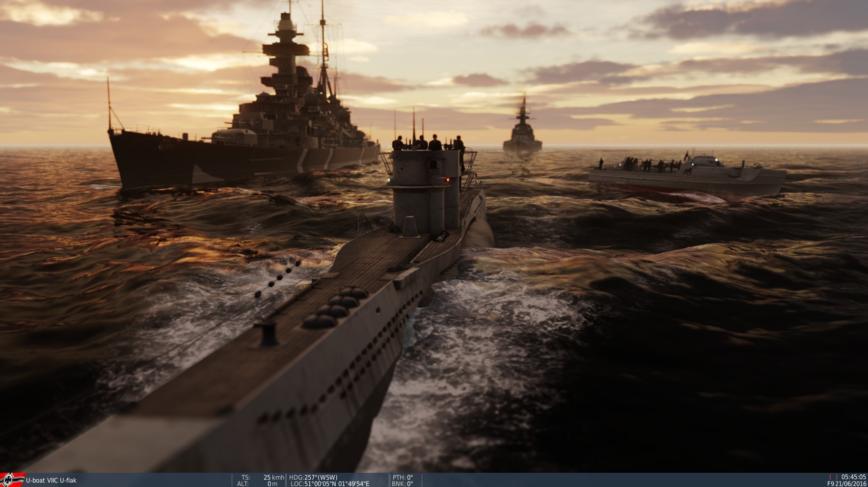Click the altitude value "0 m"
This screenshot has width=868, height=487.
click(x=272, y=484)
